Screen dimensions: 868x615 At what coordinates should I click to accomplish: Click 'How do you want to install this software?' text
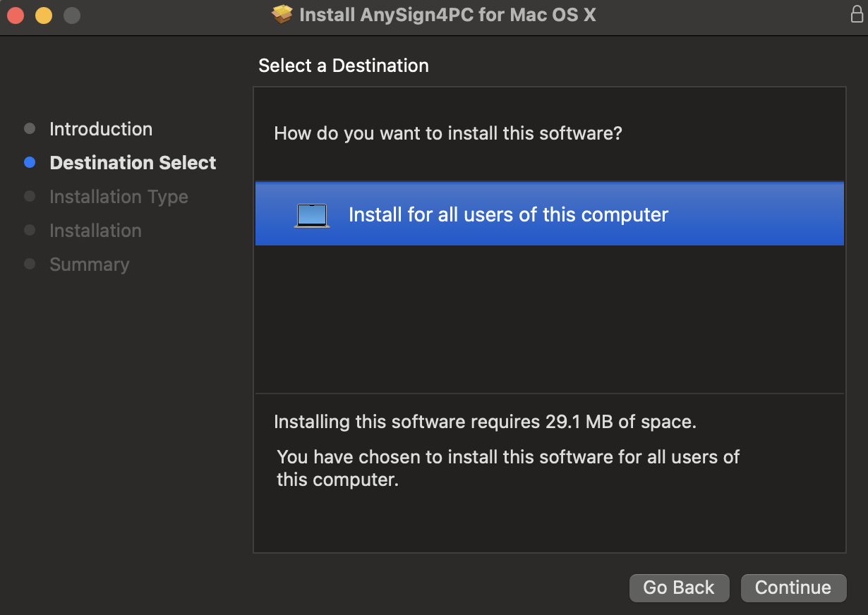click(x=448, y=133)
